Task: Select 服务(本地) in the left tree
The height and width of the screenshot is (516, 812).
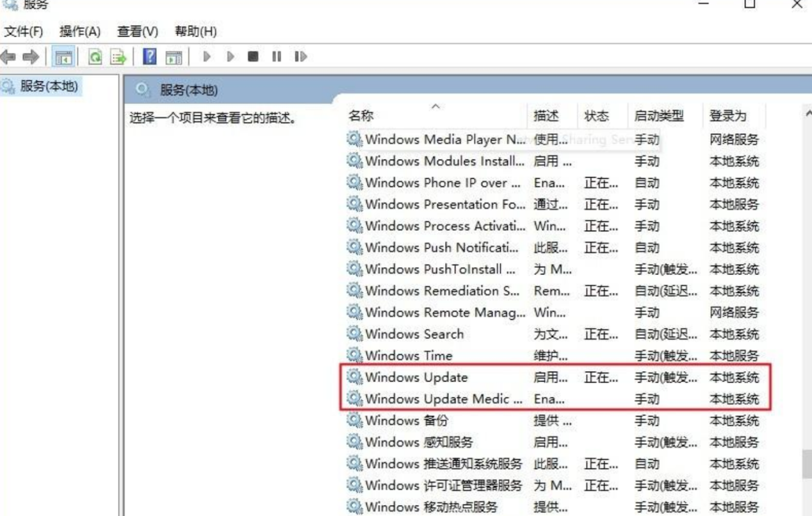Action: (x=49, y=87)
